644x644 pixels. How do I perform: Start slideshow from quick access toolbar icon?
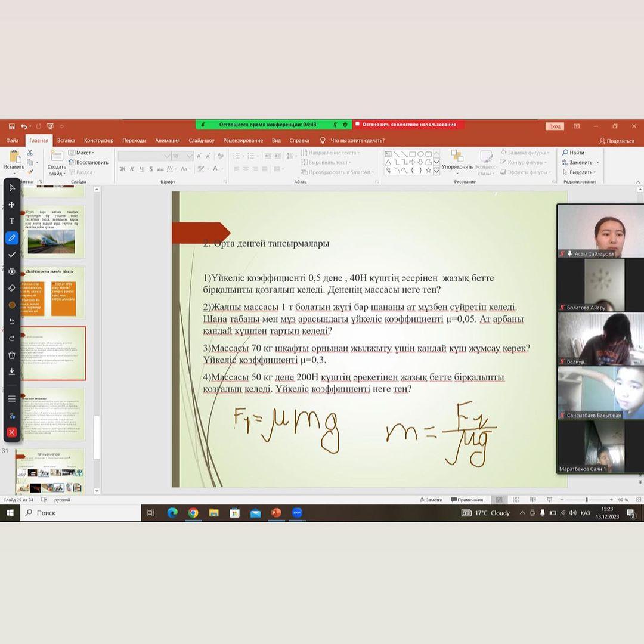click(50, 126)
